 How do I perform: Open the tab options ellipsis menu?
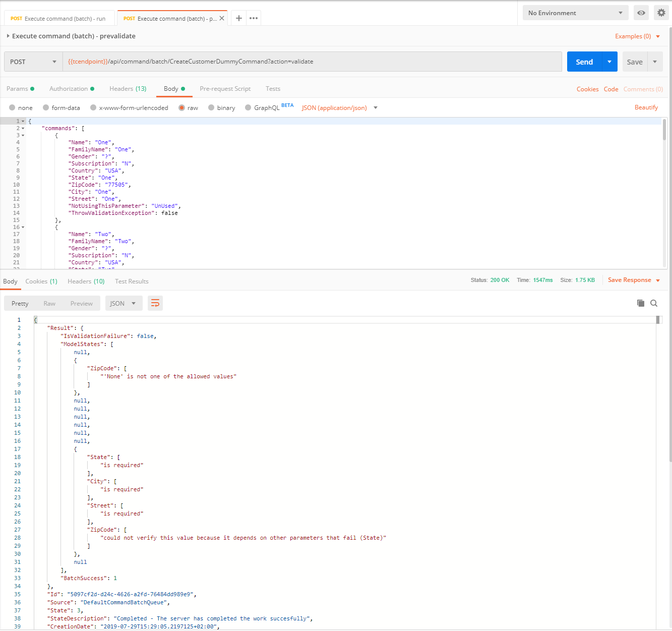pos(254,18)
